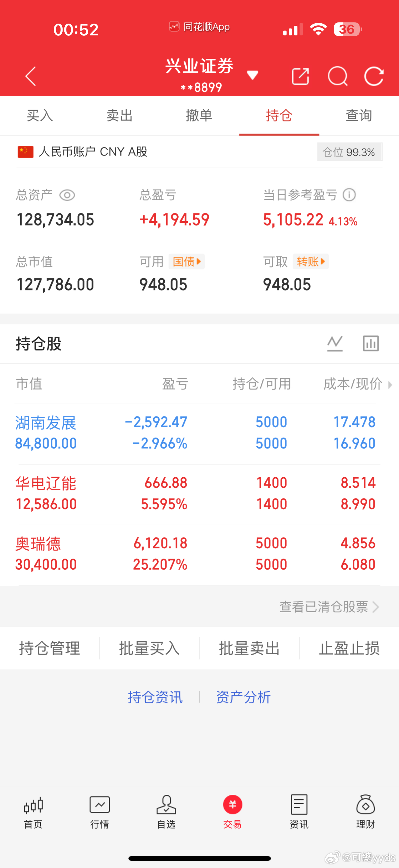Open the 查询 tab
Image resolution: width=399 pixels, height=868 pixels.
pyautogui.click(x=358, y=116)
